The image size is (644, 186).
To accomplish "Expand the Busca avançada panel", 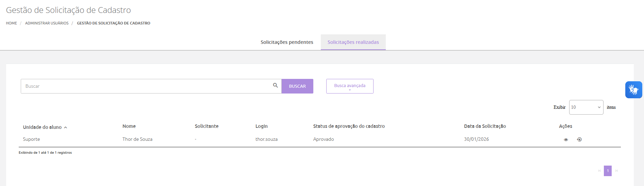I will [349, 86].
